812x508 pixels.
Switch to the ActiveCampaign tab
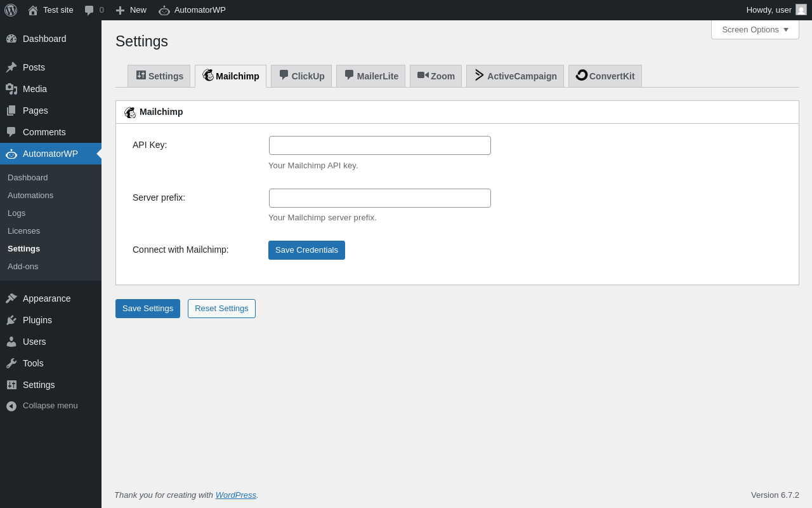tap(515, 76)
